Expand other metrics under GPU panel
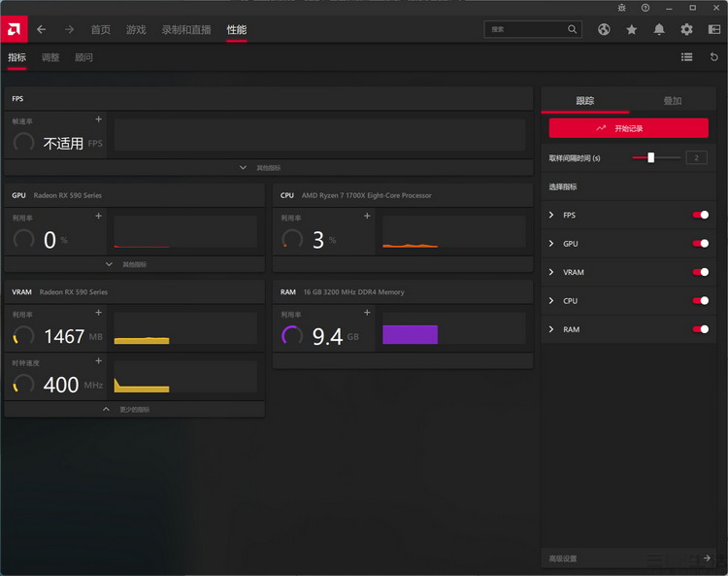The image size is (728, 576). [134, 264]
